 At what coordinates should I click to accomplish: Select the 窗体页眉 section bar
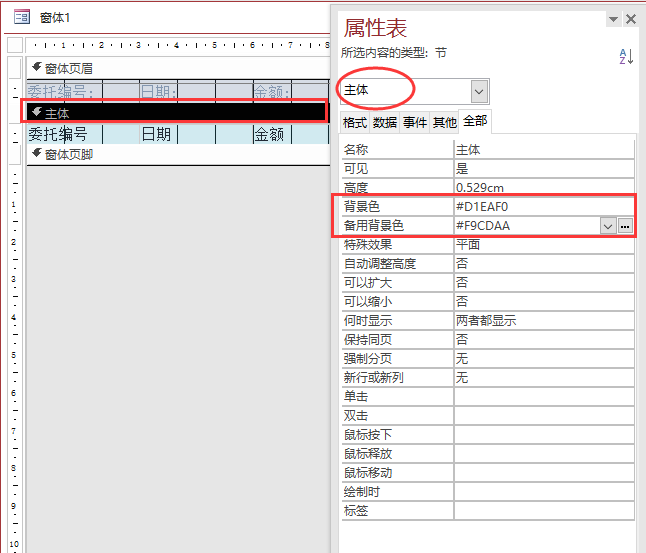178,68
